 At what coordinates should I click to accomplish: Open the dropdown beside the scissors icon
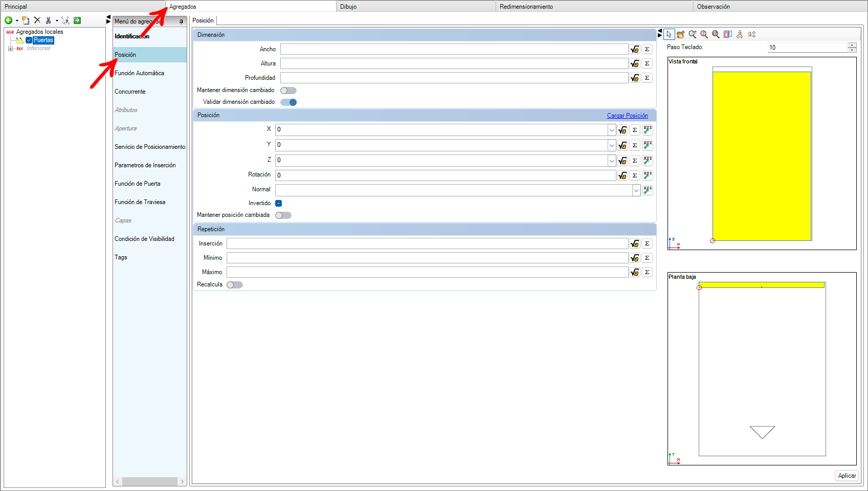pyautogui.click(x=57, y=21)
